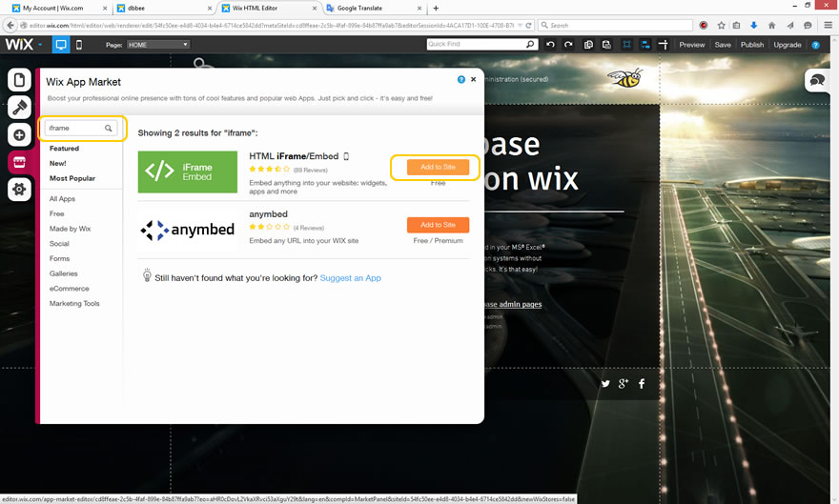Click the Paste icon in the Wix toolbar
Screen dimensions: 839x504
pos(606,45)
